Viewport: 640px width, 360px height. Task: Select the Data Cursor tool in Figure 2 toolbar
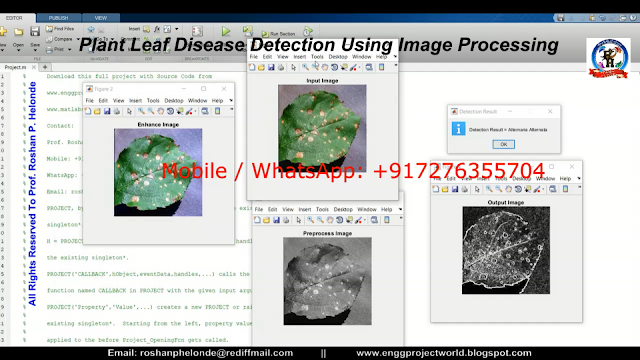[180, 111]
